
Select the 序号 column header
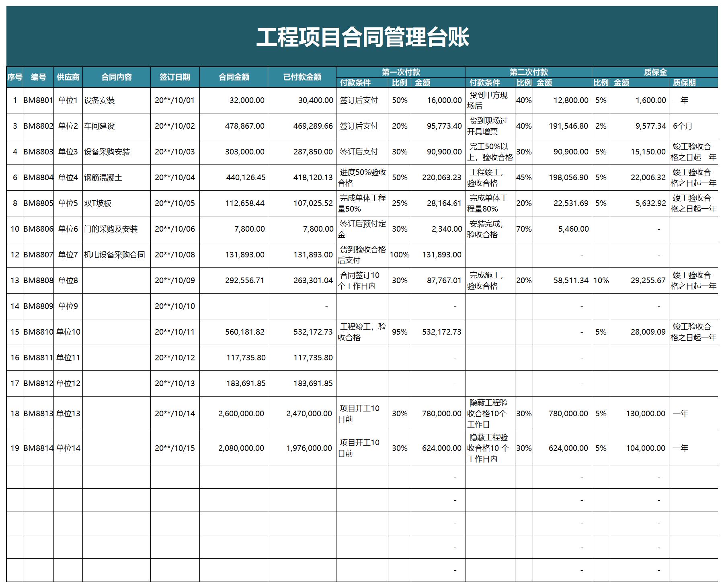point(15,77)
